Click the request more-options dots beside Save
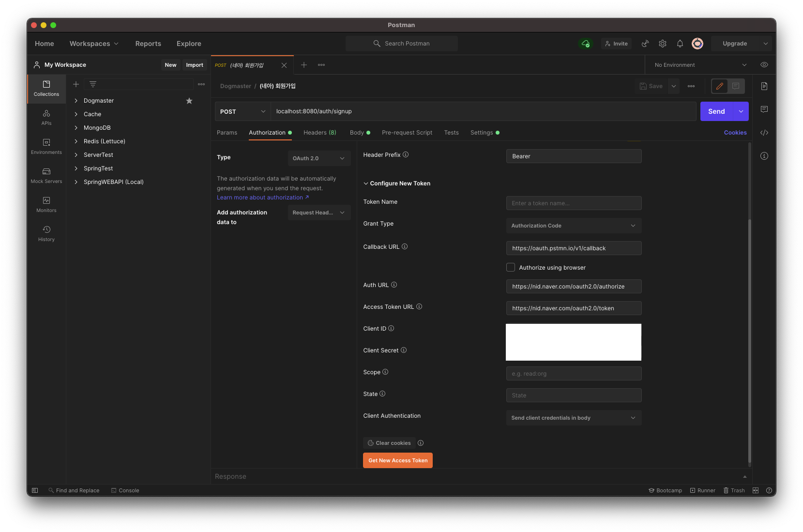This screenshot has height=532, width=803. pos(691,86)
